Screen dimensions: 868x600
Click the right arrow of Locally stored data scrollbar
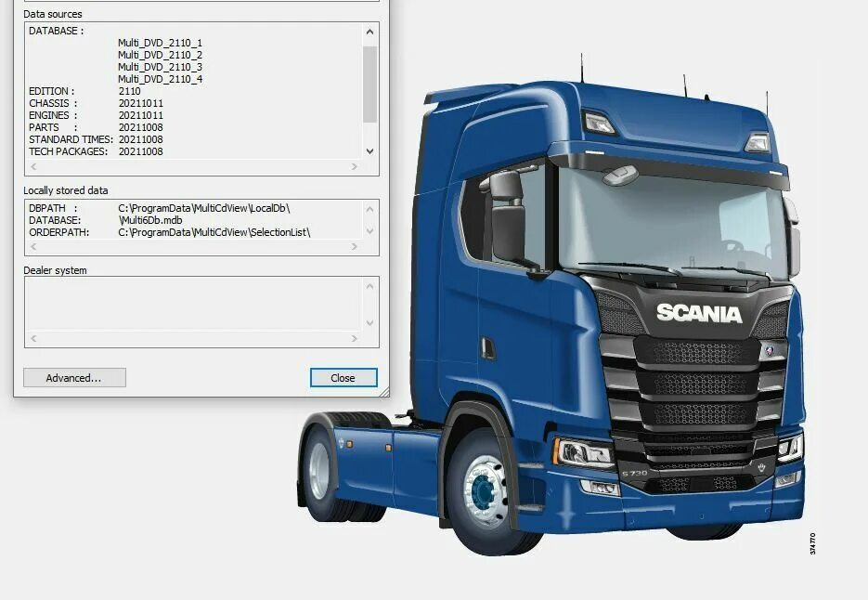coord(354,246)
